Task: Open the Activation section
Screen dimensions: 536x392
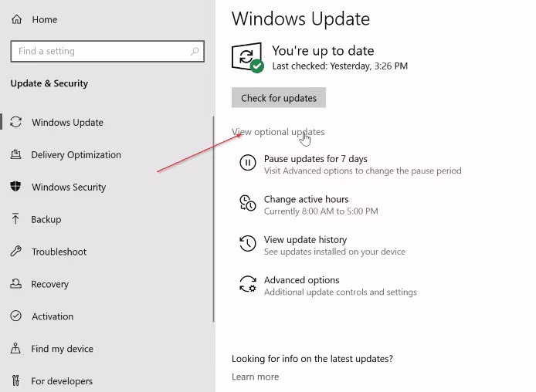Action: tap(53, 316)
